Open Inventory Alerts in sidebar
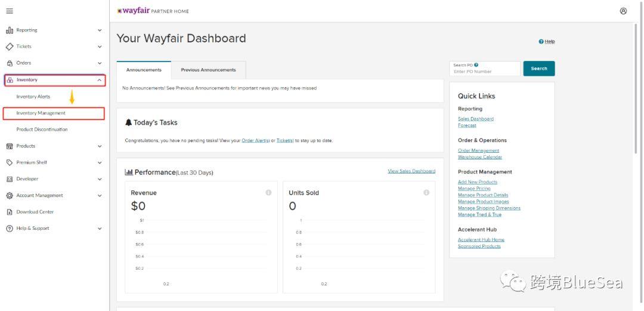 [33, 97]
